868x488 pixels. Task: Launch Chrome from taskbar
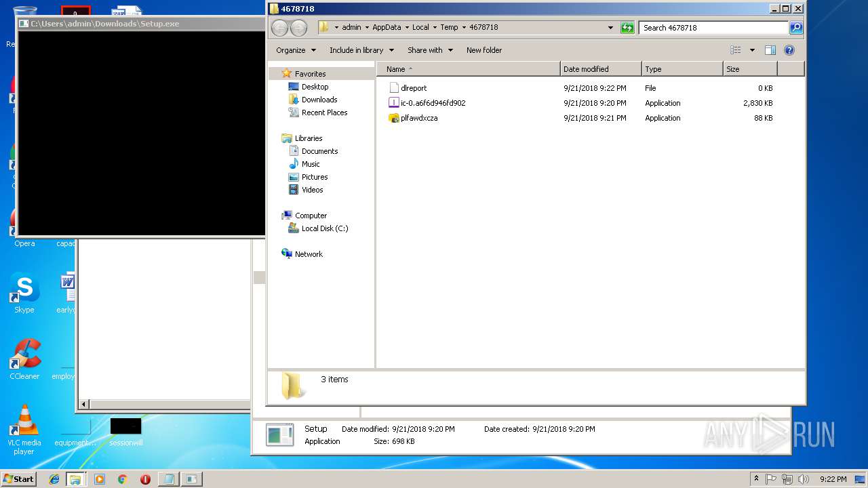pyautogui.click(x=123, y=479)
